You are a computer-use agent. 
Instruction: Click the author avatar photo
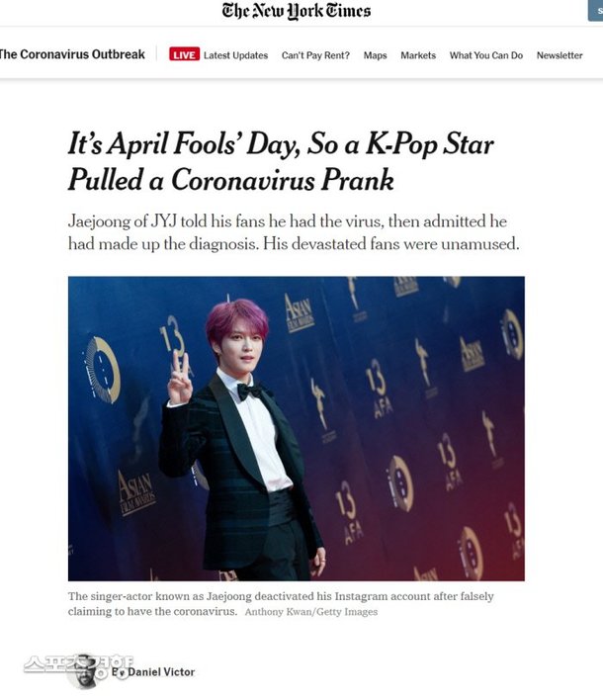pos(83,672)
